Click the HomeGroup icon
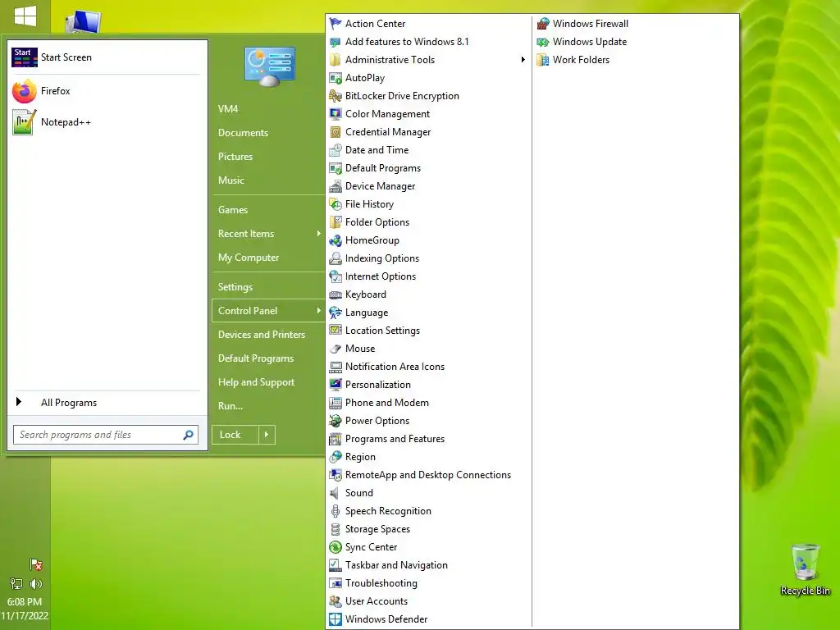840x630 pixels. 336,240
